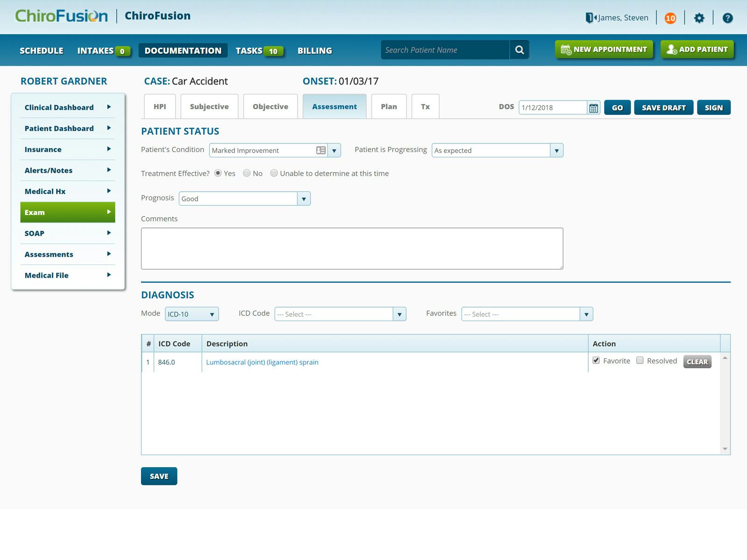Open the Patient is Progressing dropdown
The image size is (747, 560).
(x=557, y=150)
